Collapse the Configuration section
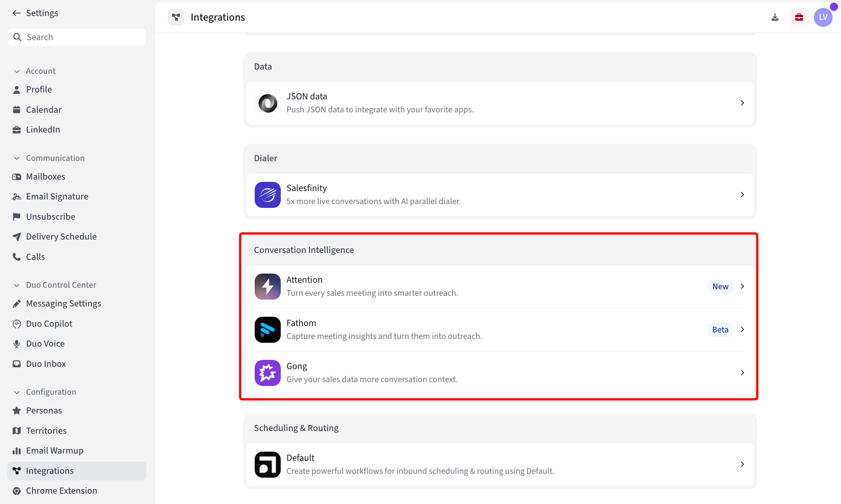 pos(17,392)
